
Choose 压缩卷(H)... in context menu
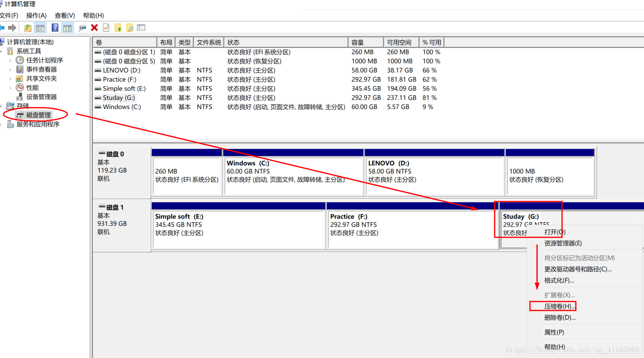[560, 306]
